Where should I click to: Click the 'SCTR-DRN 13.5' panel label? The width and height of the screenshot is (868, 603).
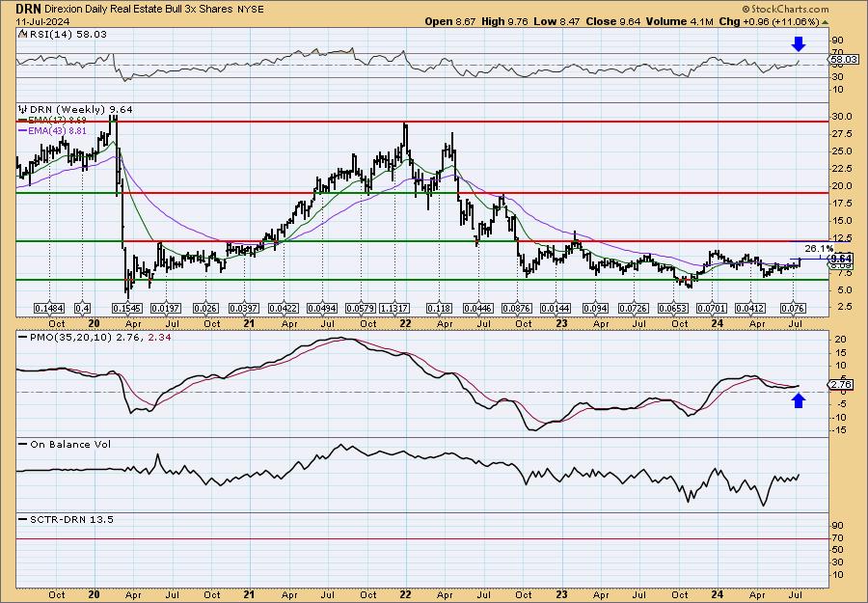coord(71,519)
